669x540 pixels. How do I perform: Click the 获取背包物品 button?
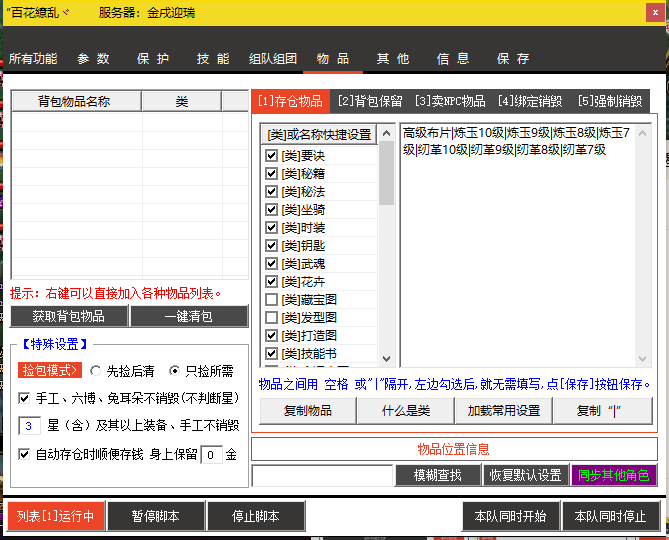coord(69,316)
